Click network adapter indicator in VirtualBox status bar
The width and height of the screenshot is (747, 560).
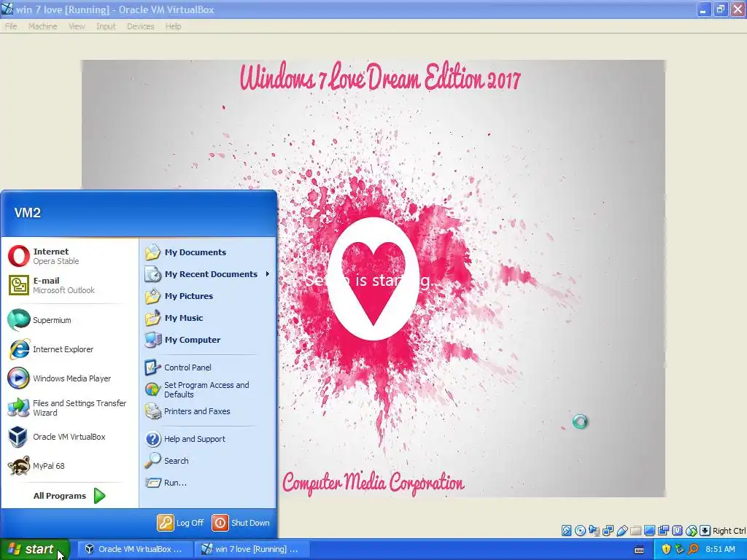[608, 531]
